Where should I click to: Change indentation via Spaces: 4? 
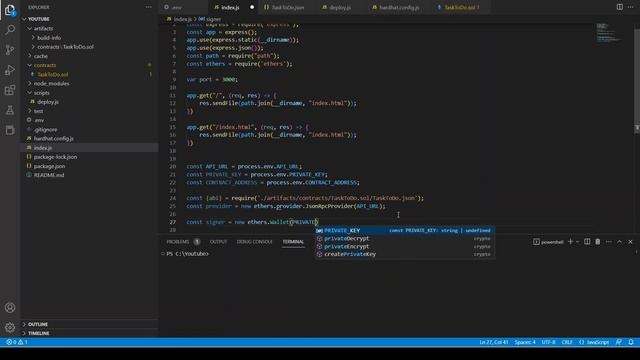click(525, 342)
